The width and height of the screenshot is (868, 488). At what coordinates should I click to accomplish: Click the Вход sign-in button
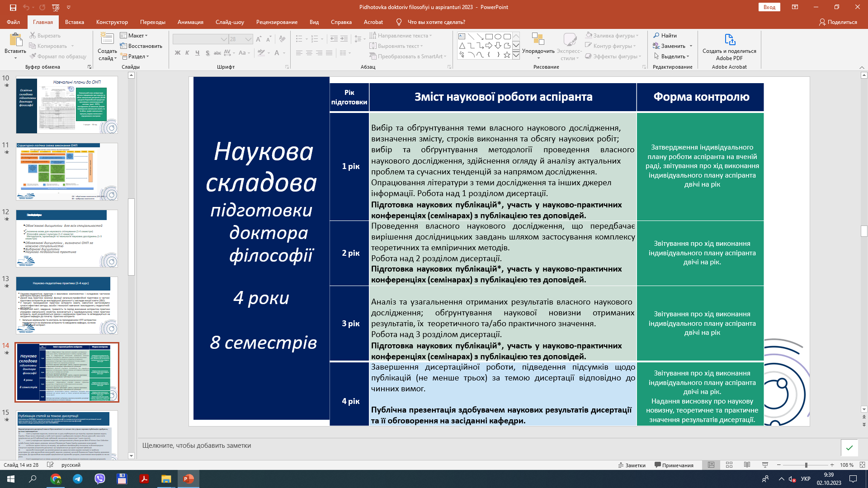(x=769, y=7)
